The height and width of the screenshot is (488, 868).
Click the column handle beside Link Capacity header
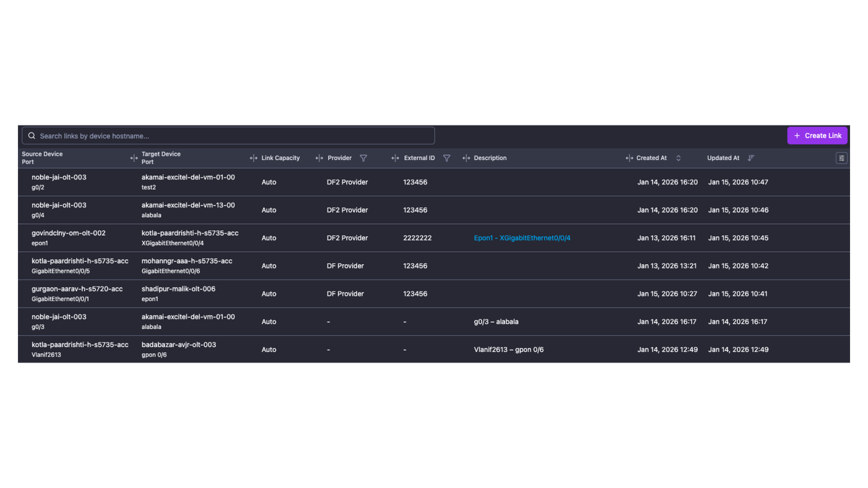(x=253, y=158)
